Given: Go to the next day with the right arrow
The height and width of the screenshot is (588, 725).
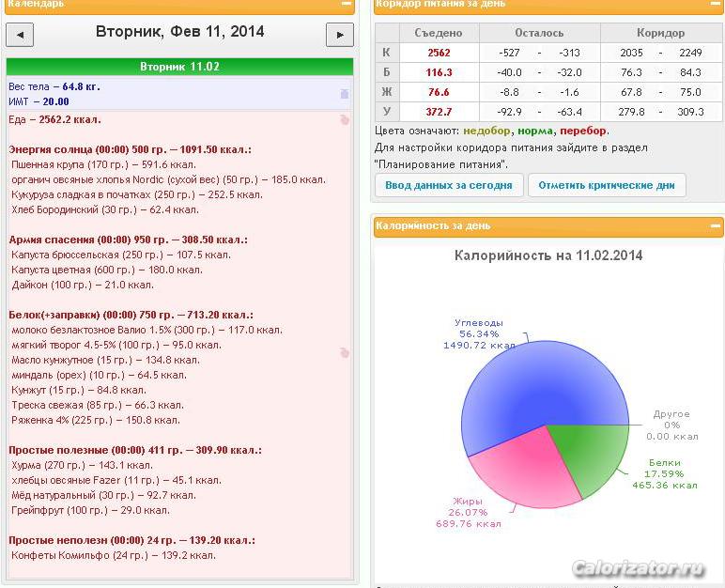Looking at the screenshot, I should click(x=340, y=35).
